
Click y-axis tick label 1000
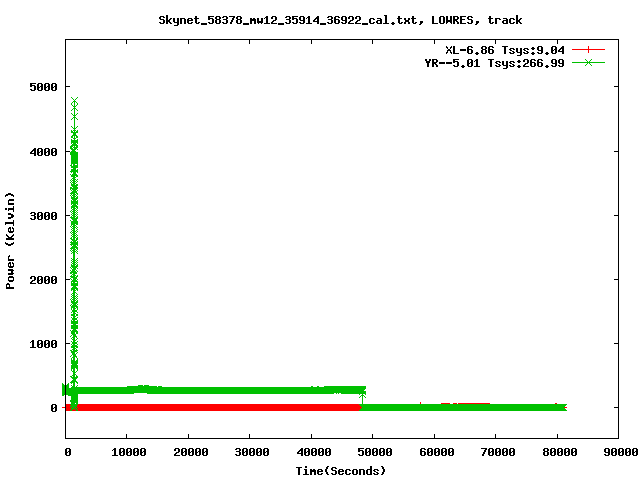(43, 344)
